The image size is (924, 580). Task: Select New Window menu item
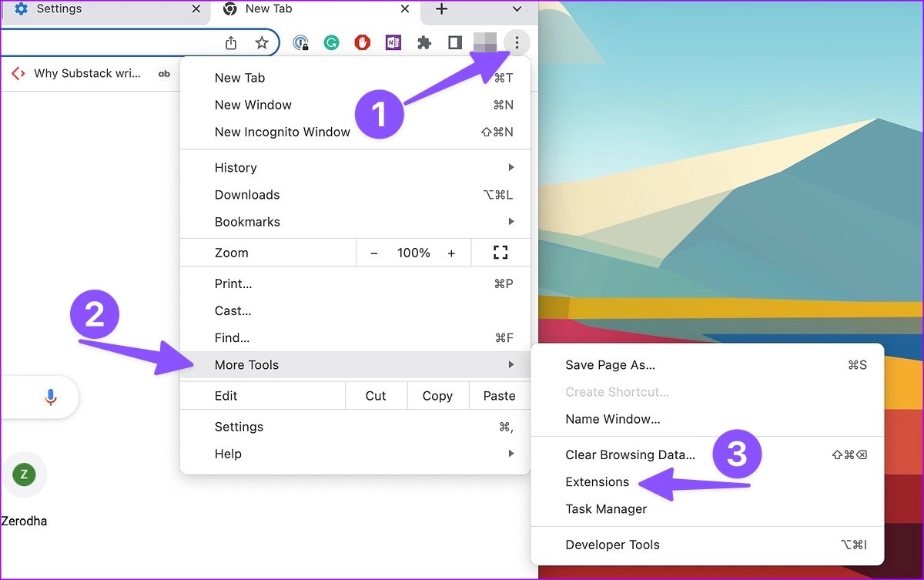[355, 105]
